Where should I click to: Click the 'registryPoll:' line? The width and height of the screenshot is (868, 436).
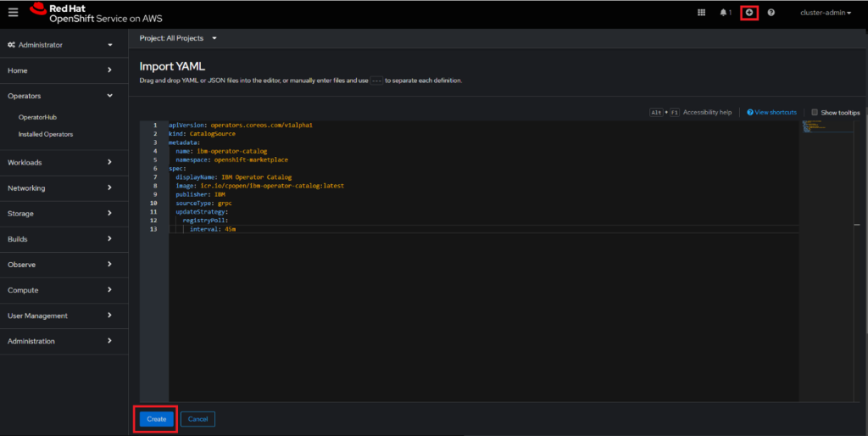(205, 221)
